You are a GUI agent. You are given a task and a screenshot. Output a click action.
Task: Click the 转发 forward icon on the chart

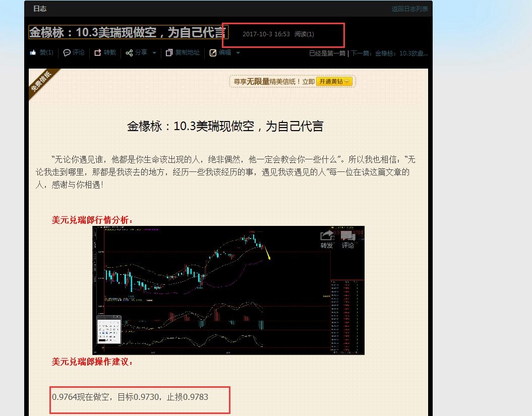coord(327,234)
